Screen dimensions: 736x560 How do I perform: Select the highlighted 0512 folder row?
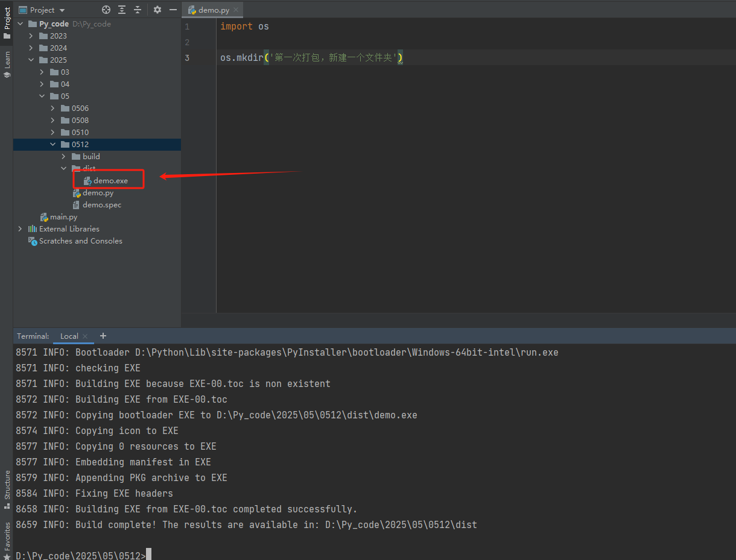pyautogui.click(x=97, y=145)
